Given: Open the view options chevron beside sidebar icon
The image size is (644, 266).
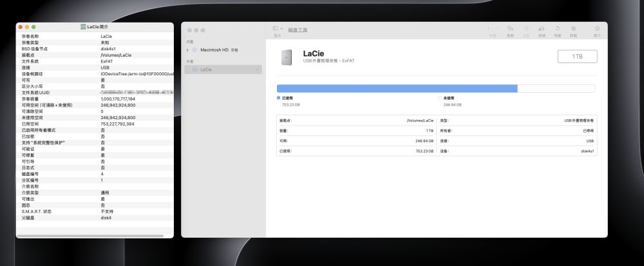Looking at the screenshot, I should [281, 29].
